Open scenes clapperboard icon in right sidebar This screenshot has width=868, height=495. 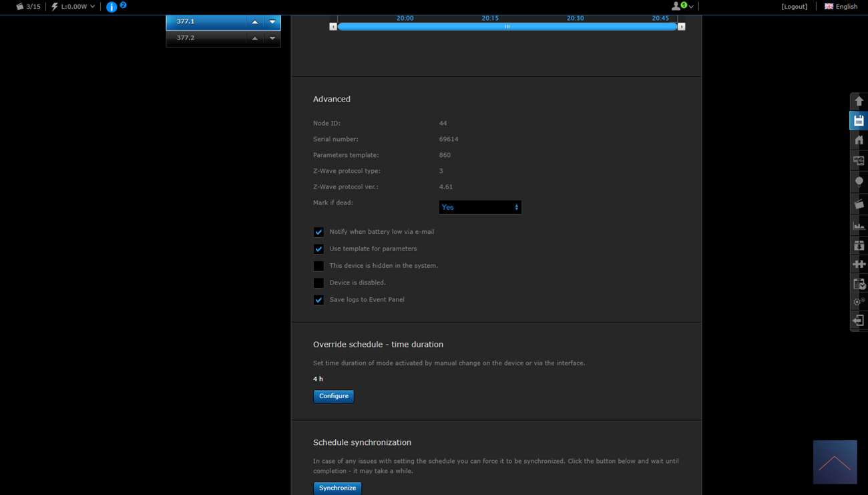(x=859, y=204)
